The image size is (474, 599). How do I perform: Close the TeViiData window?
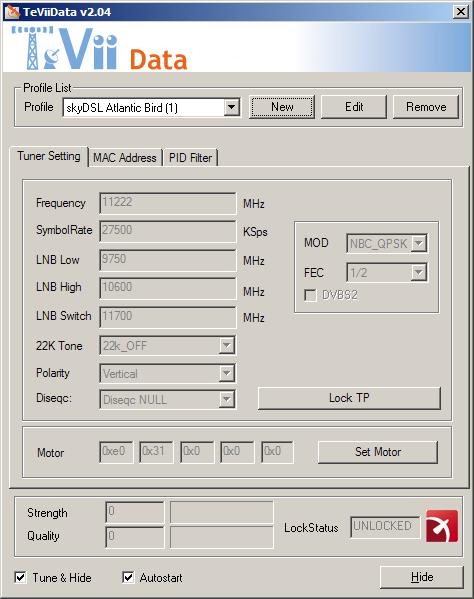[x=461, y=12]
